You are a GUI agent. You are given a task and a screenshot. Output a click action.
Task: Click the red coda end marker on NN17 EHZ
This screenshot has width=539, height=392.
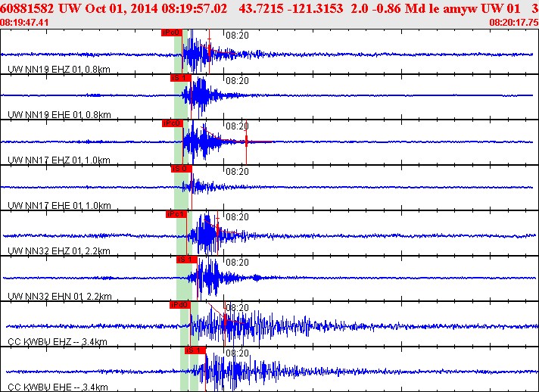click(246, 142)
